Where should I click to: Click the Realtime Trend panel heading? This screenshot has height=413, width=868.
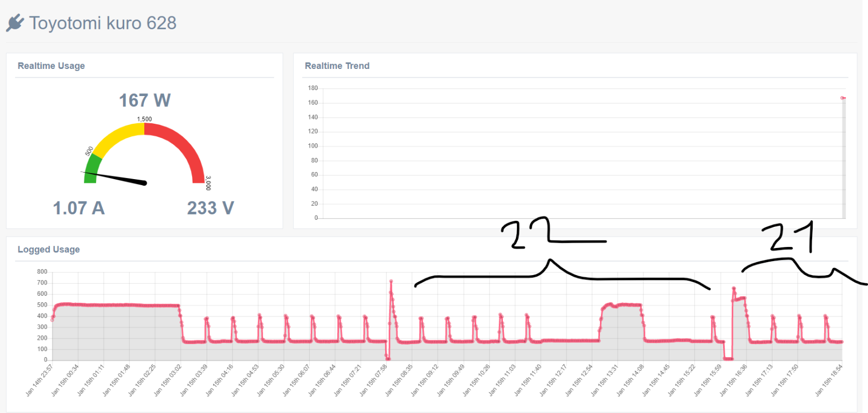tap(337, 66)
